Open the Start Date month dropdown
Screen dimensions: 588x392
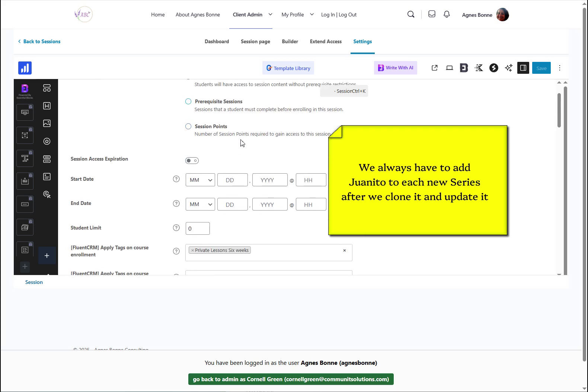click(x=200, y=180)
